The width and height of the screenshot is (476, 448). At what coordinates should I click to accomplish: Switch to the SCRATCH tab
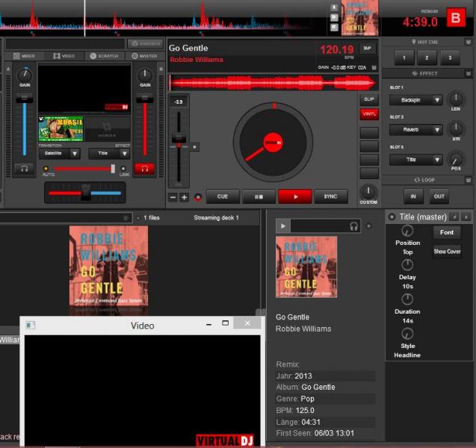tap(103, 56)
